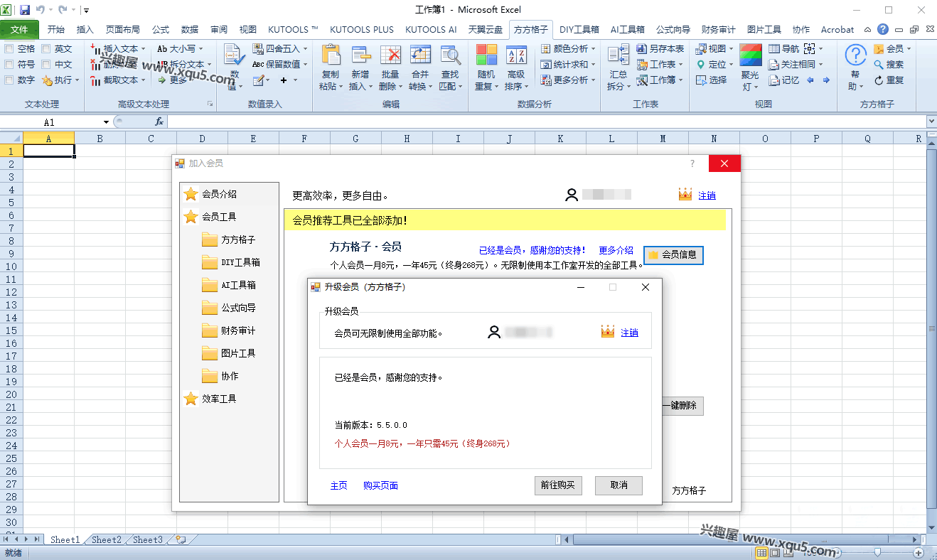Click the insert new worksheet tab icon
Viewport: 937px width, 560px height.
click(x=181, y=540)
